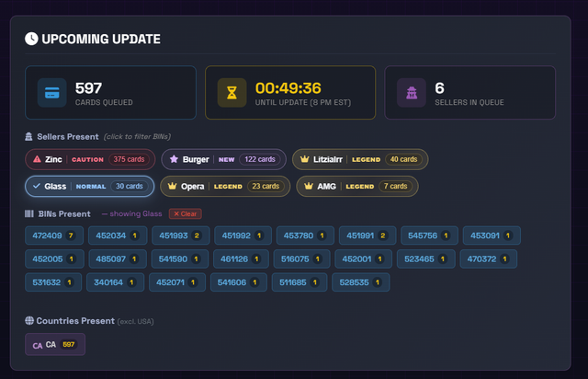Select BIN chip 461126

241,258
